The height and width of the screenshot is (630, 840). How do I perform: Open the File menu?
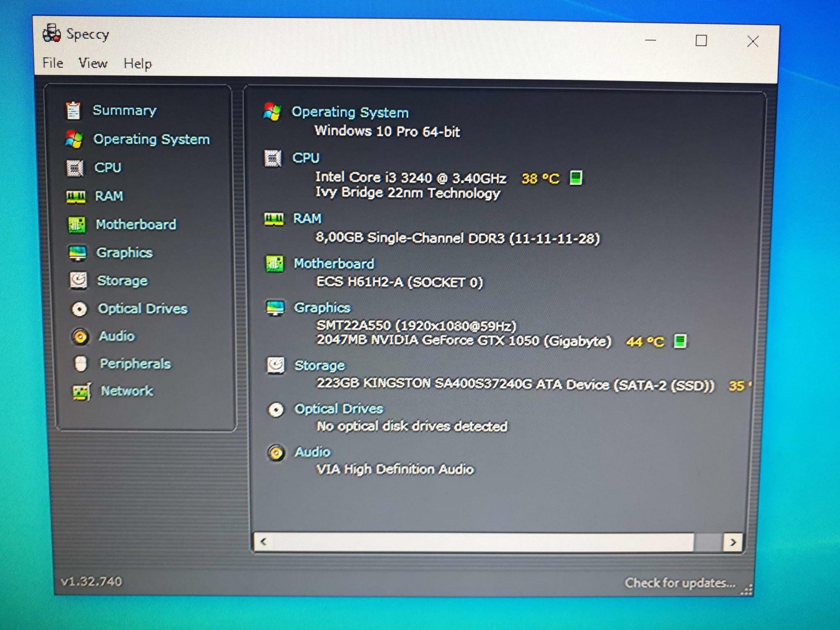[x=53, y=63]
